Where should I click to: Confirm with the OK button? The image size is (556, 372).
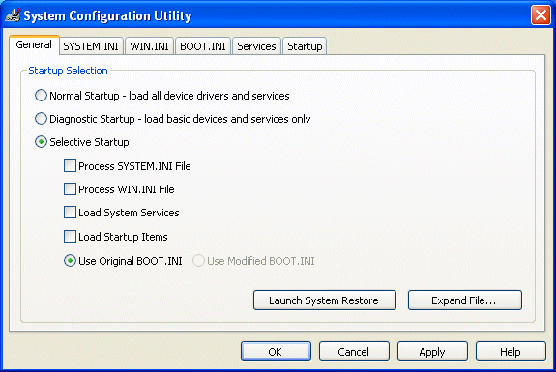tap(276, 351)
